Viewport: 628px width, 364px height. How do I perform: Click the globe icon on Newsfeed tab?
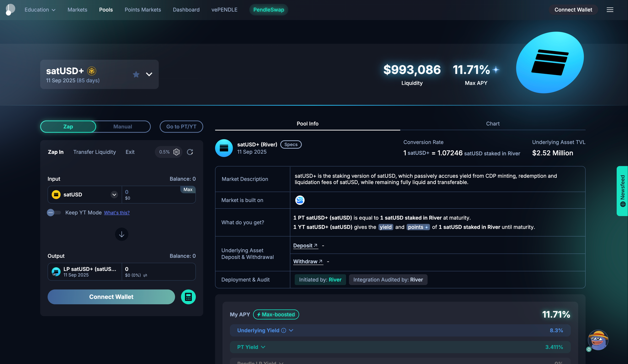623,204
